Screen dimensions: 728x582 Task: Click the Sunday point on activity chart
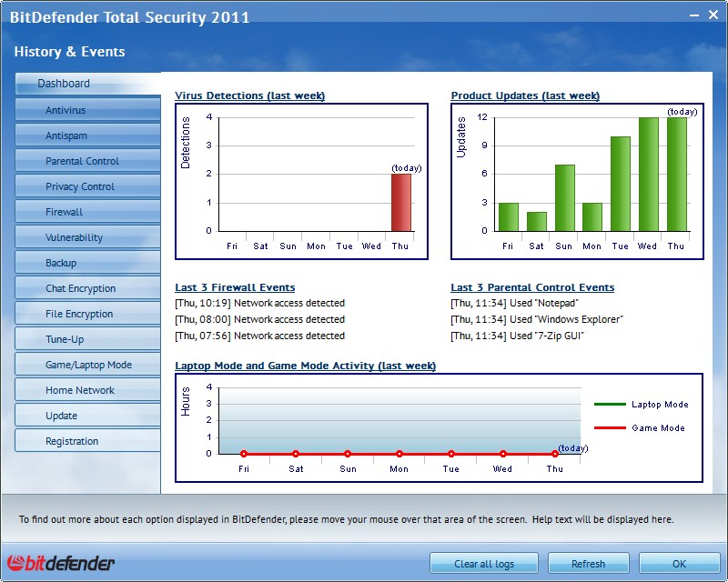348,454
